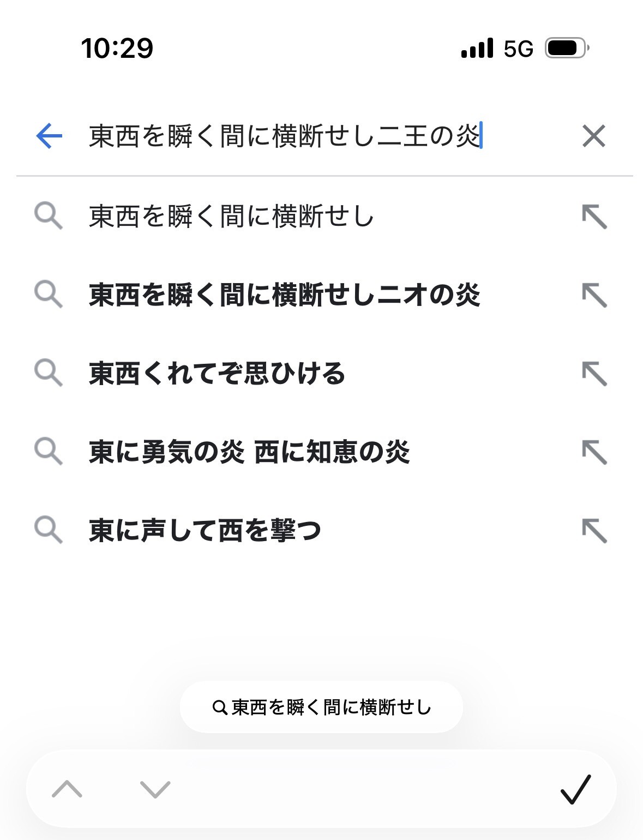The width and height of the screenshot is (643, 840).
Task: Tap magnifier icon beside 東に声して西を撃つ
Action: tap(48, 530)
